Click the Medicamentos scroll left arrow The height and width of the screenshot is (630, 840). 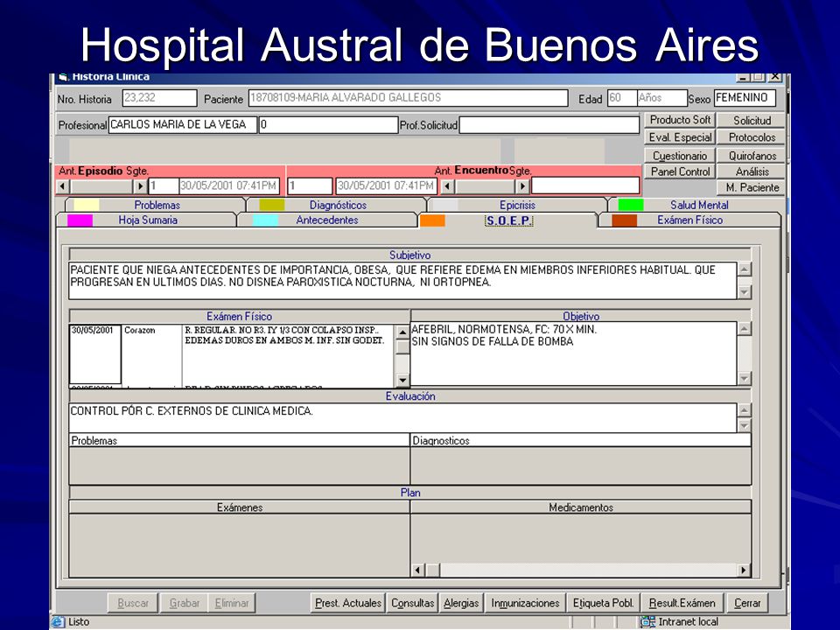click(417, 570)
